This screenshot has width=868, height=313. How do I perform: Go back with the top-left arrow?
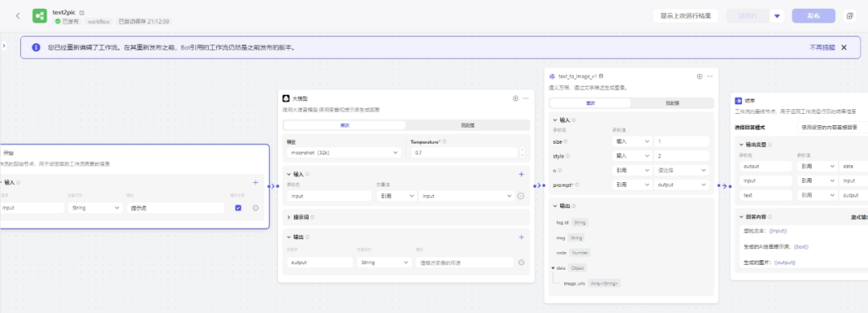(x=18, y=15)
